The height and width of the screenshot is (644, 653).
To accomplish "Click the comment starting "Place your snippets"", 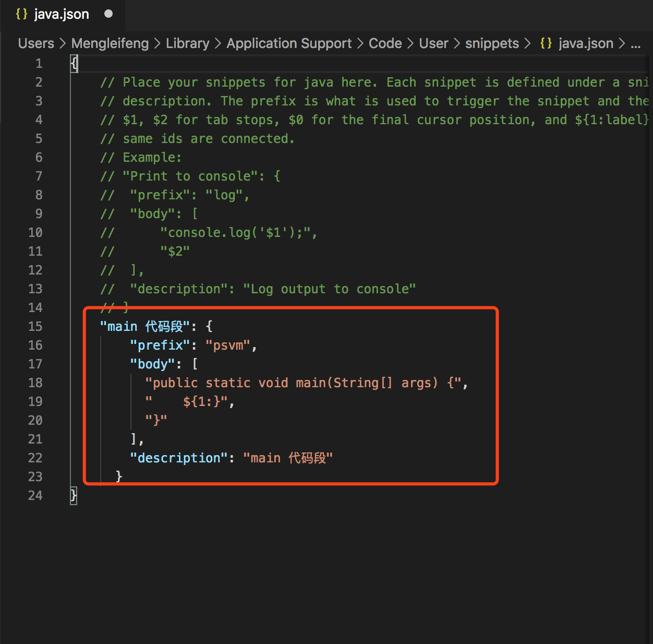I will coord(374,82).
